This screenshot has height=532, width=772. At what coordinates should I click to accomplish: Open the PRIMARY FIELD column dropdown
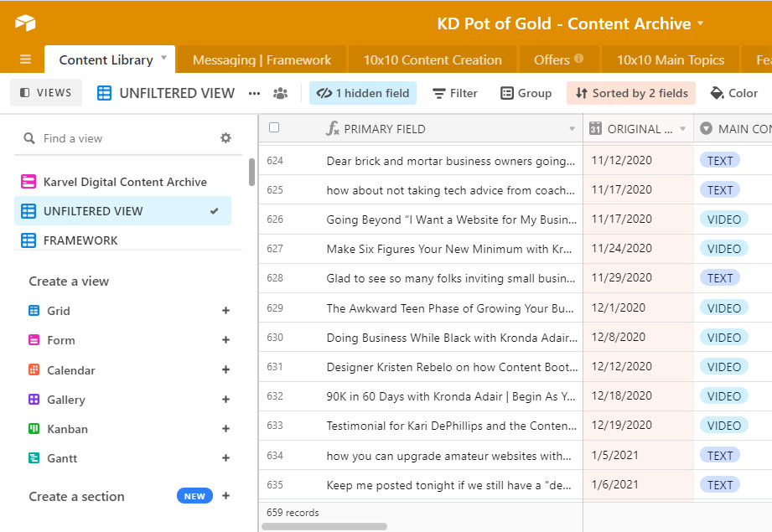pos(572,128)
